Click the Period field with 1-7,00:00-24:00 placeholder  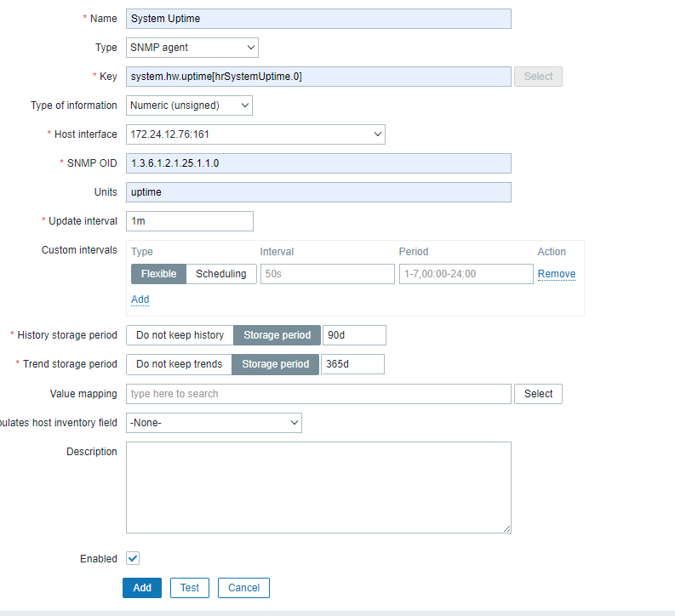(466, 274)
